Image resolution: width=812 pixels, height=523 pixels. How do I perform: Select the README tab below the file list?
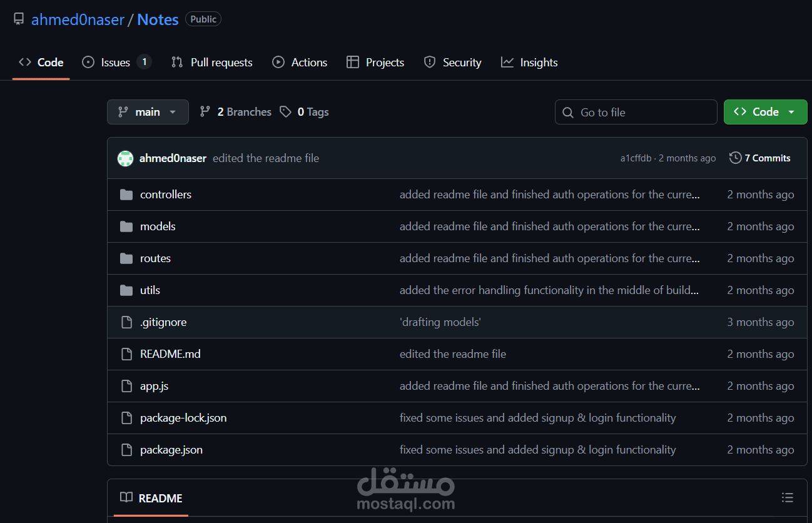click(151, 499)
